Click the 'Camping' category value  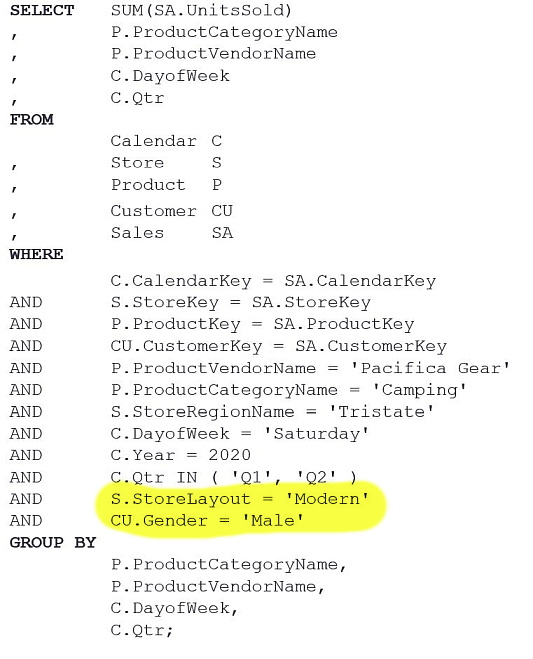pyautogui.click(x=419, y=390)
